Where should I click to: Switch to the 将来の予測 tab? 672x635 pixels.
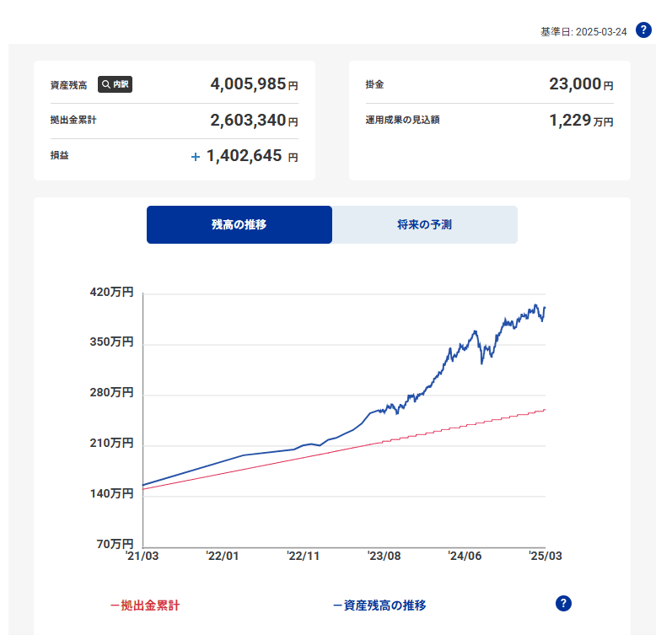425,224
